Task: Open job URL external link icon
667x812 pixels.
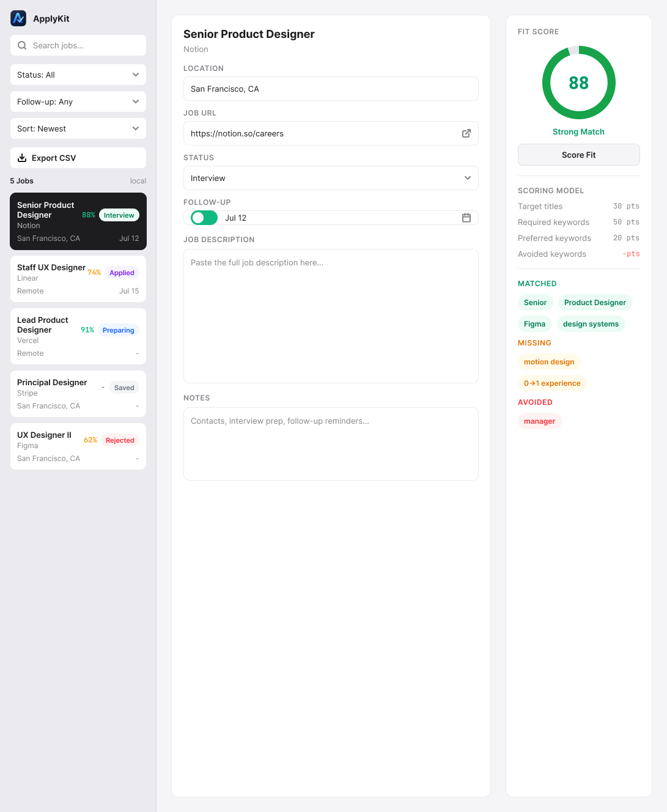Action: (x=466, y=133)
